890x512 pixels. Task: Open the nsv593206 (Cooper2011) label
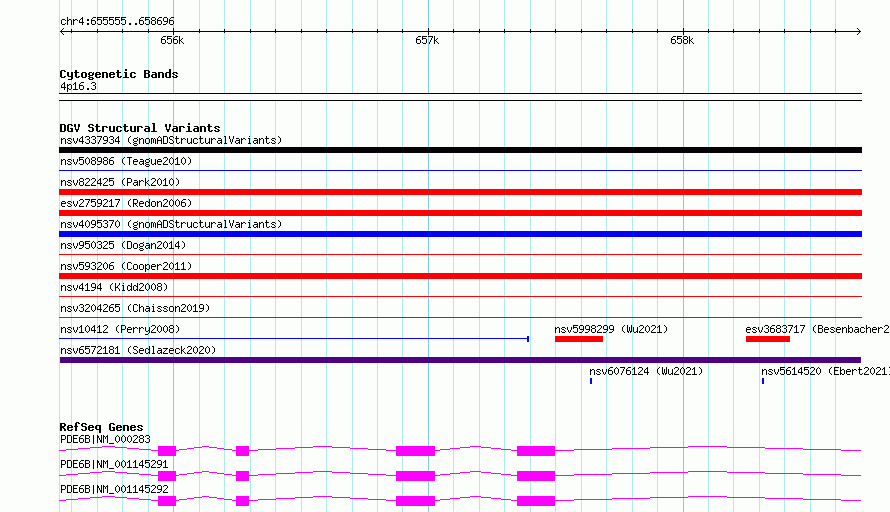point(126,266)
